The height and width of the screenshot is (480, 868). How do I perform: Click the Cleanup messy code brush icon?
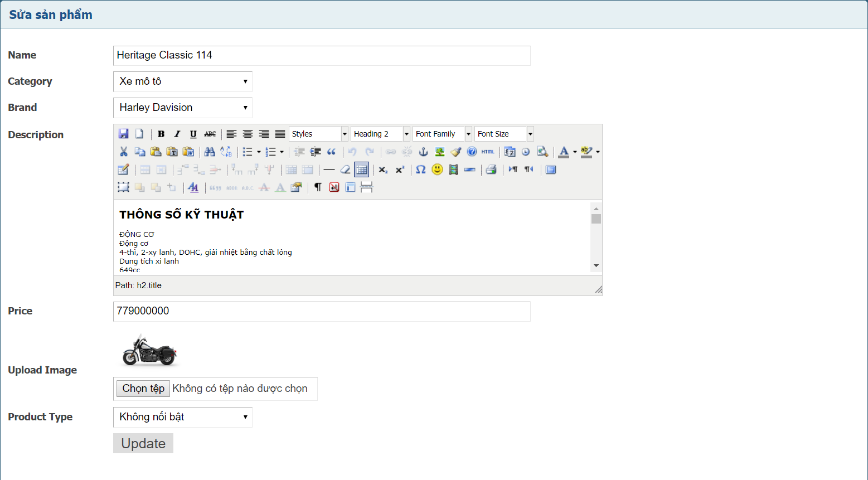tap(456, 152)
